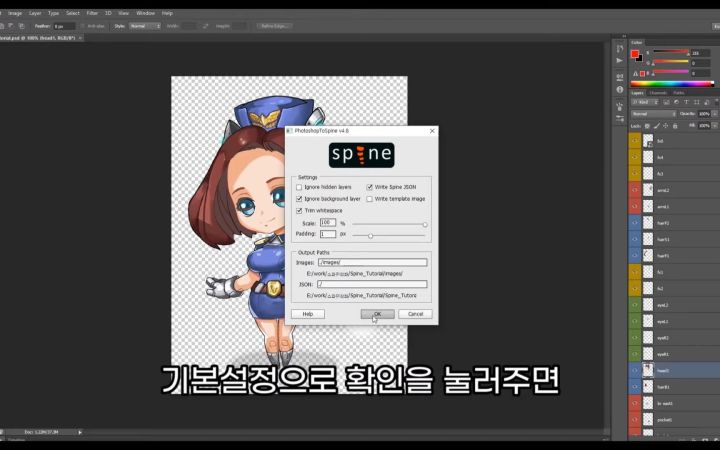Uncheck Write Spine JSON option
Viewport: 720px width, 450px height.
click(x=370, y=187)
